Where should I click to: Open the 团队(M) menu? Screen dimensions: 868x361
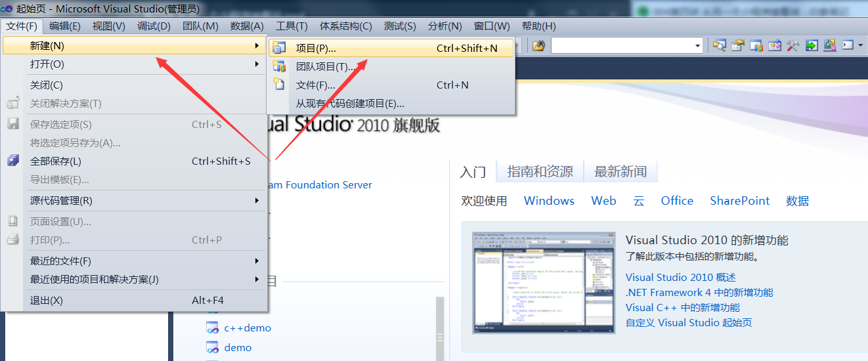tap(200, 26)
